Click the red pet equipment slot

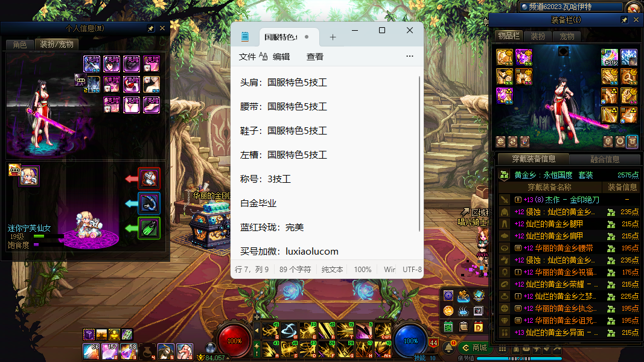(x=149, y=179)
